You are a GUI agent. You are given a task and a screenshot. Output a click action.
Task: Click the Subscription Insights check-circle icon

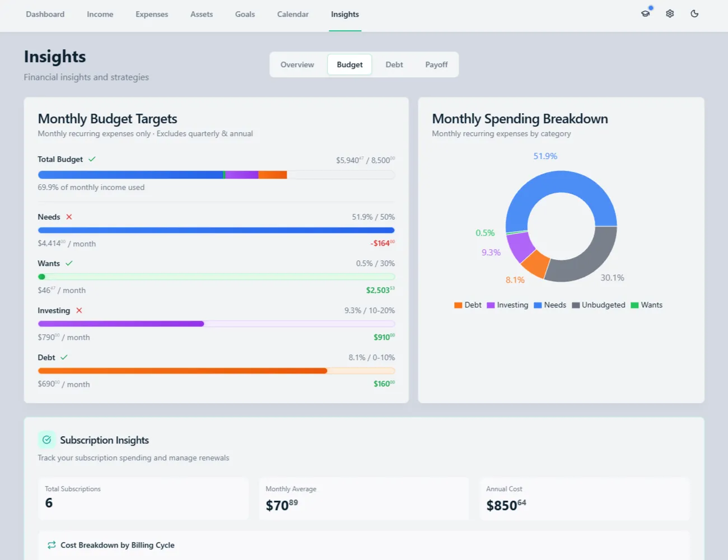pos(46,440)
